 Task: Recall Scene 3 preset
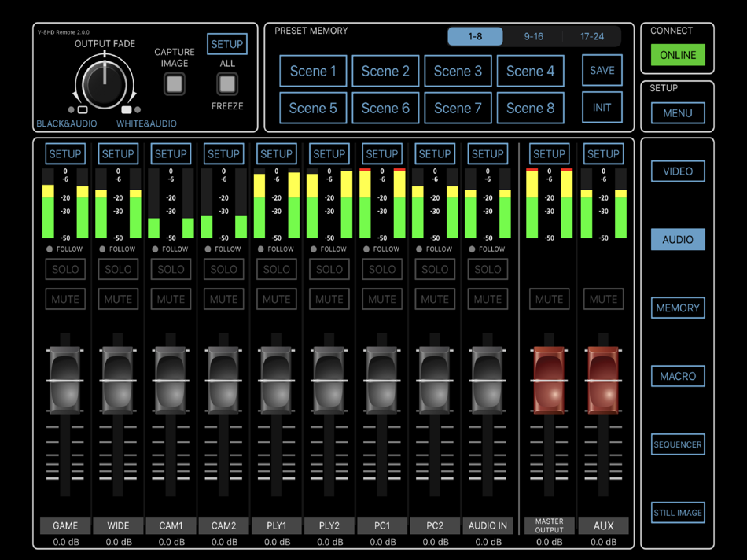[458, 71]
